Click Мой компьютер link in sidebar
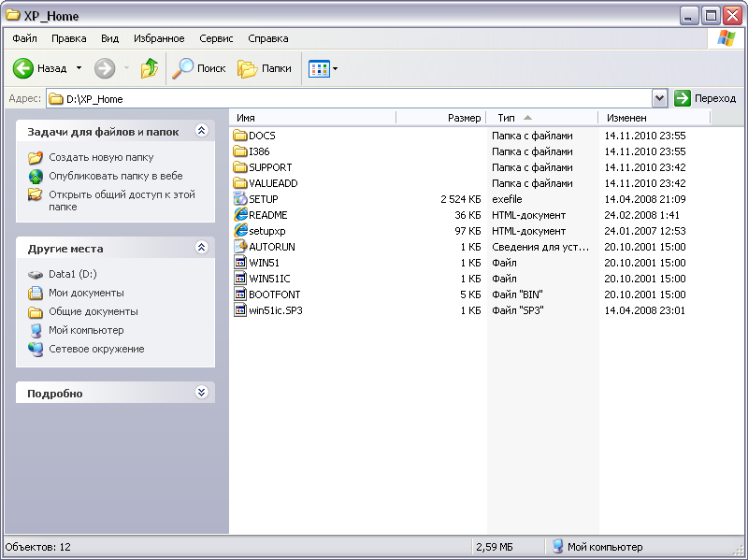Viewport: 748px width, 560px height. pos(86,330)
